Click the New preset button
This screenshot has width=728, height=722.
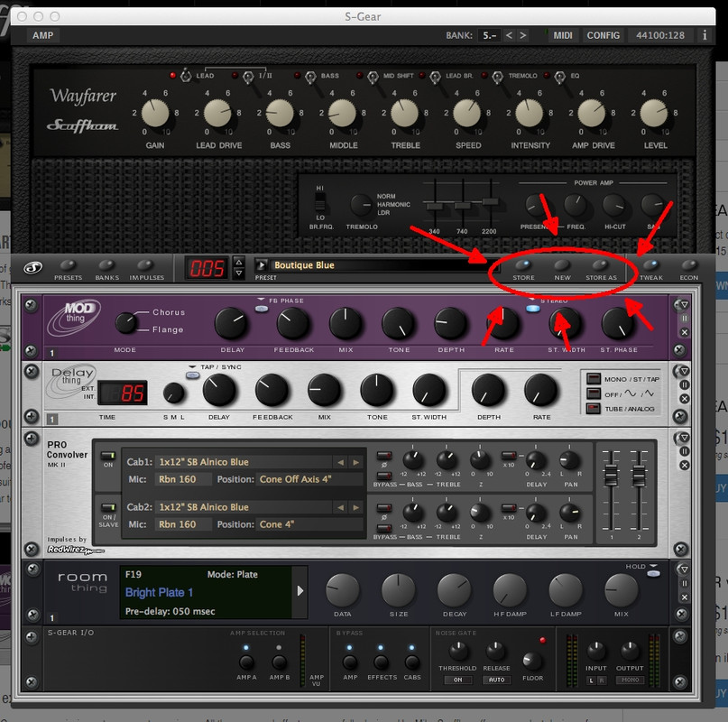pyautogui.click(x=562, y=264)
